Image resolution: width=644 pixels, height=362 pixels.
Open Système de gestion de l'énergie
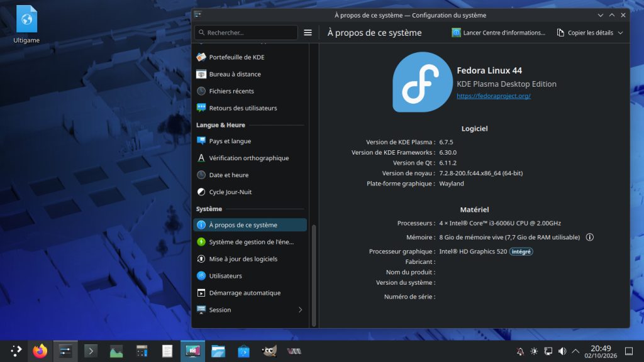click(x=250, y=242)
